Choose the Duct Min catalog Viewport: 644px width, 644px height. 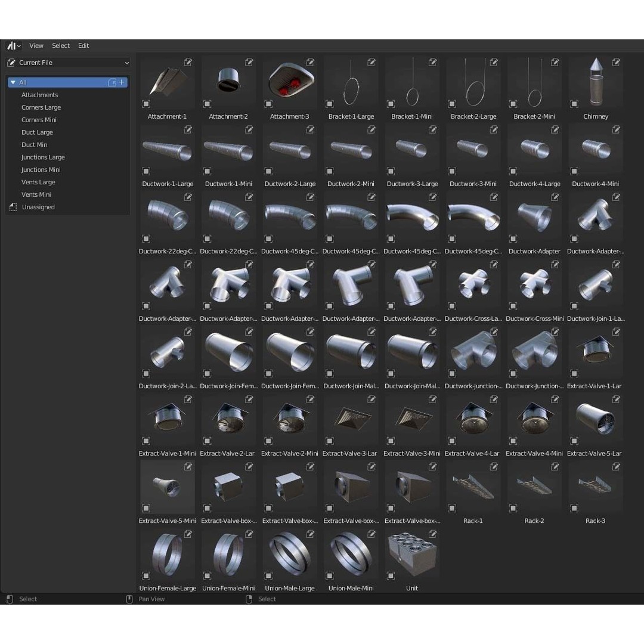click(x=35, y=145)
